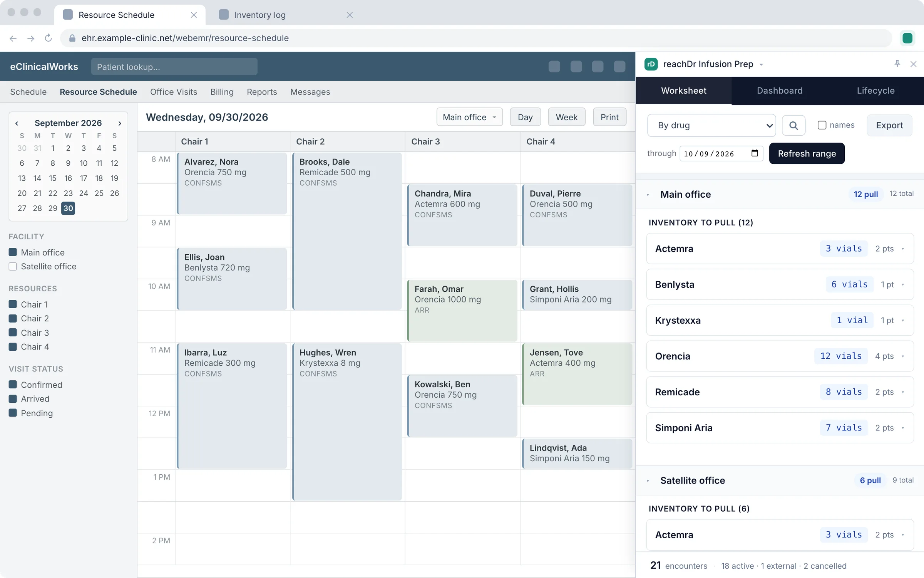The image size is (924, 578).
Task: Collapse the Satellite office inventory section
Action: (x=648, y=481)
